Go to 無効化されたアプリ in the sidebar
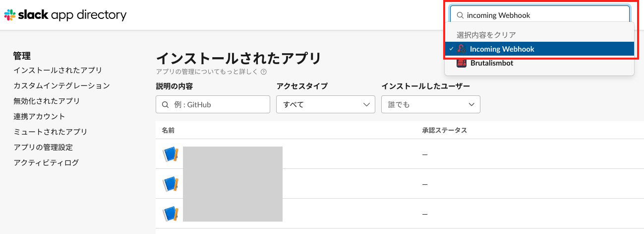Image resolution: width=644 pixels, height=234 pixels. click(x=47, y=101)
